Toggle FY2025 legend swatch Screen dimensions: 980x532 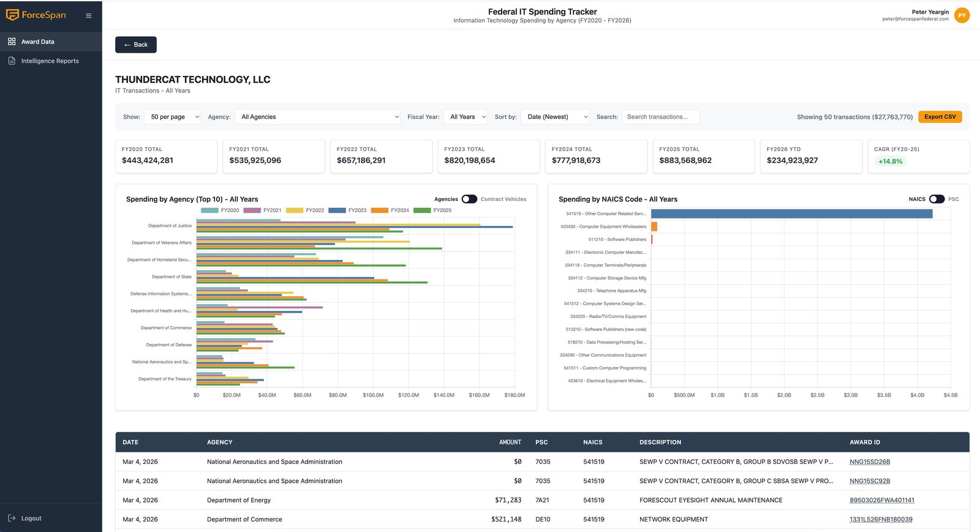coord(422,210)
